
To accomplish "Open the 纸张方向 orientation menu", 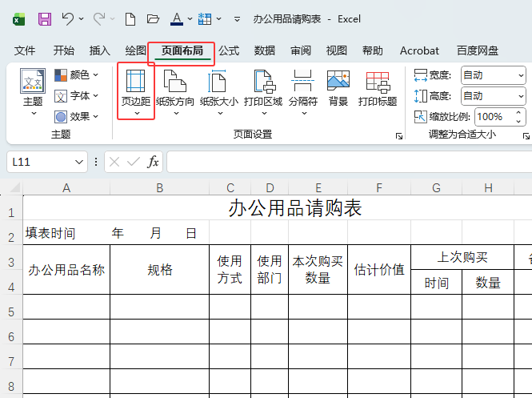I will click(175, 91).
